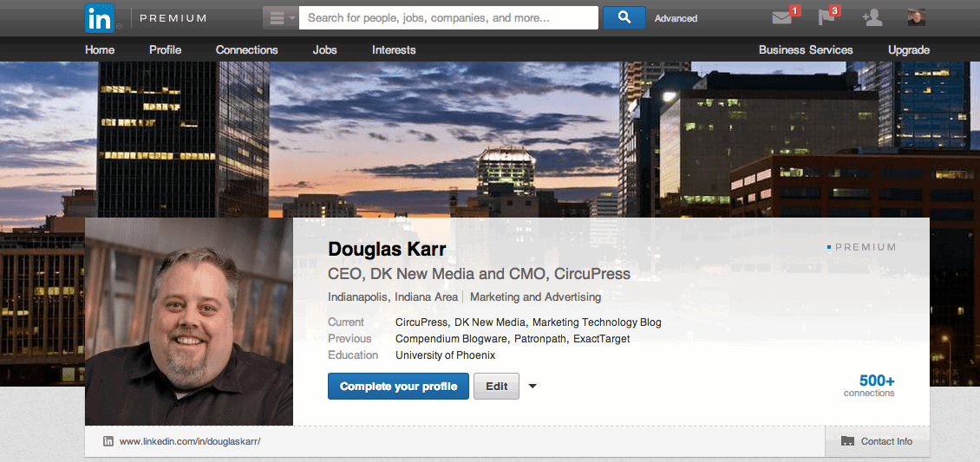This screenshot has height=462, width=980.
Task: Click CircuPress under Current
Action: [421, 322]
